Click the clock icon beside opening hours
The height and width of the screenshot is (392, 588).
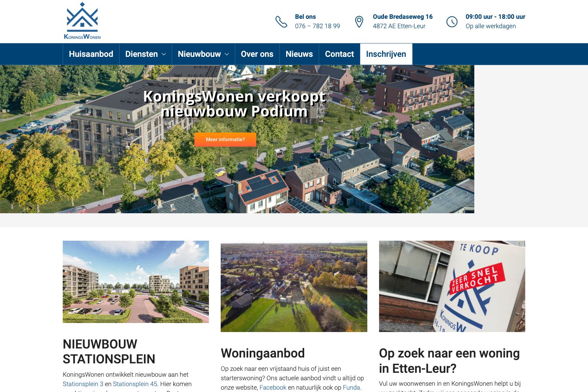point(452,22)
